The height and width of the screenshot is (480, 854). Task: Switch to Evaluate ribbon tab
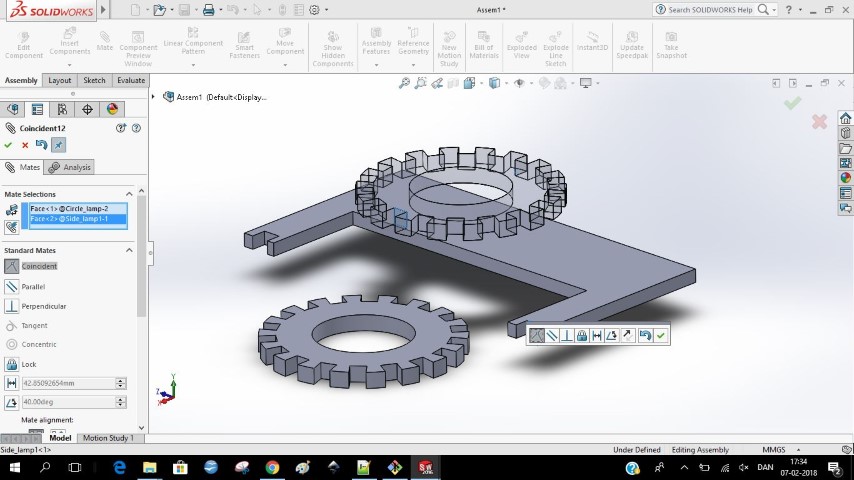click(131, 80)
